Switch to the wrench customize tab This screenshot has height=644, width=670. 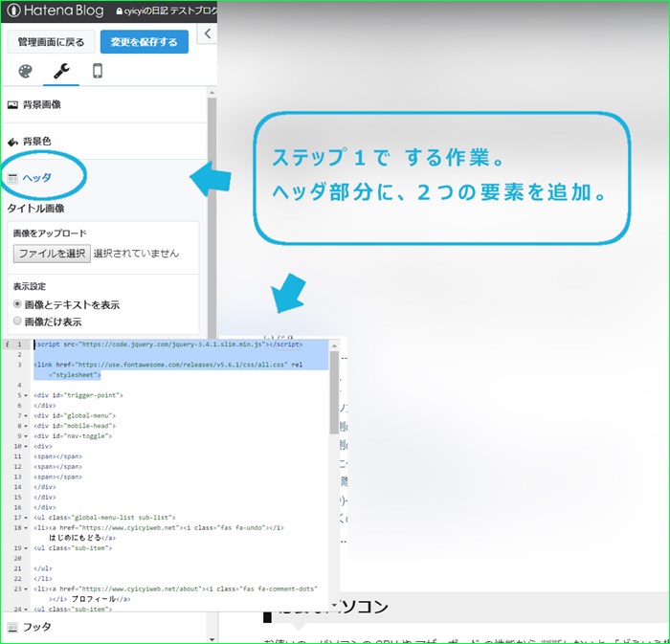coord(61,71)
